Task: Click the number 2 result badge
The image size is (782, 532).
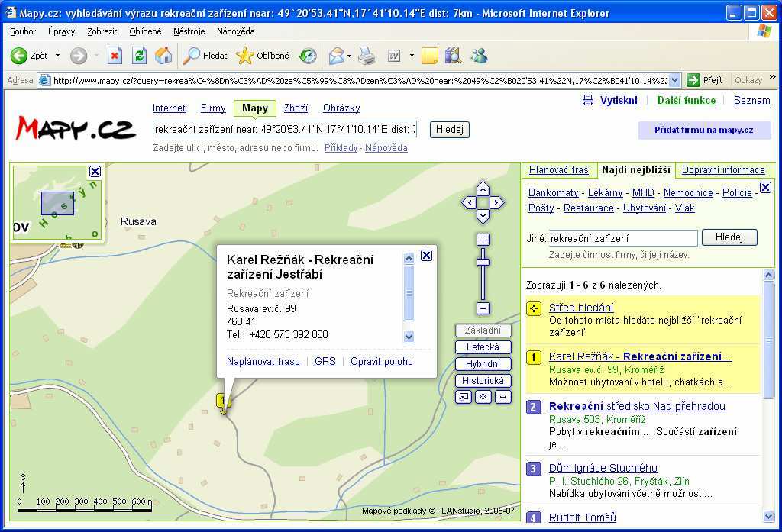Action: (x=534, y=407)
